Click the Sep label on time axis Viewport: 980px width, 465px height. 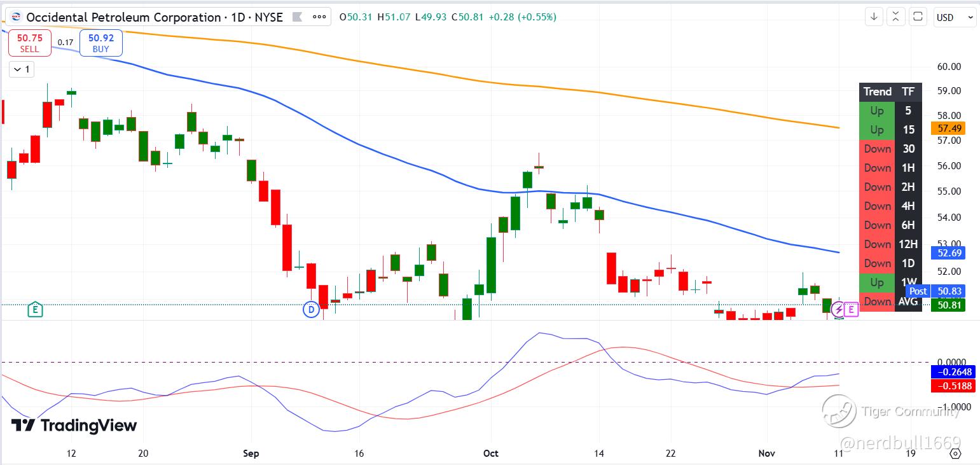251,454
